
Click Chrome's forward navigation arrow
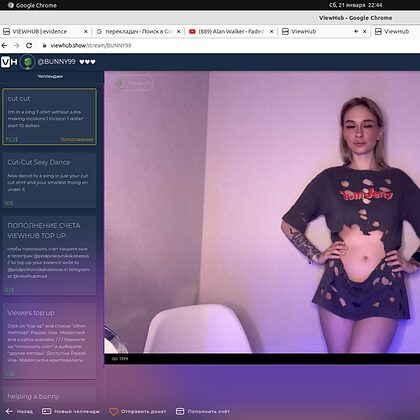[x=16, y=45]
